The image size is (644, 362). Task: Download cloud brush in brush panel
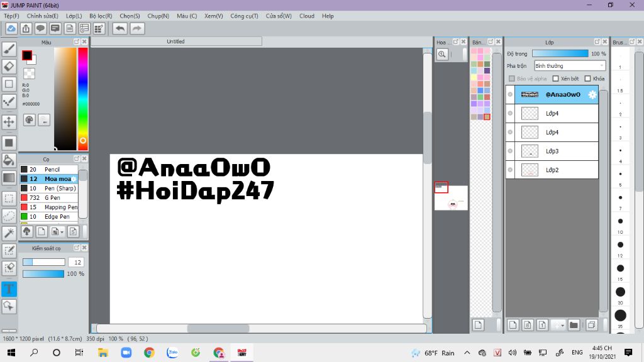click(x=26, y=231)
